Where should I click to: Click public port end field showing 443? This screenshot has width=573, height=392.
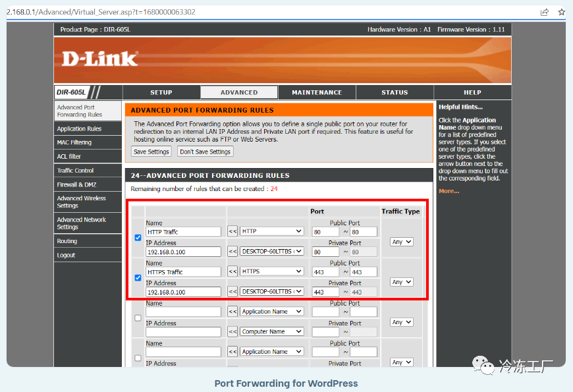tap(364, 272)
